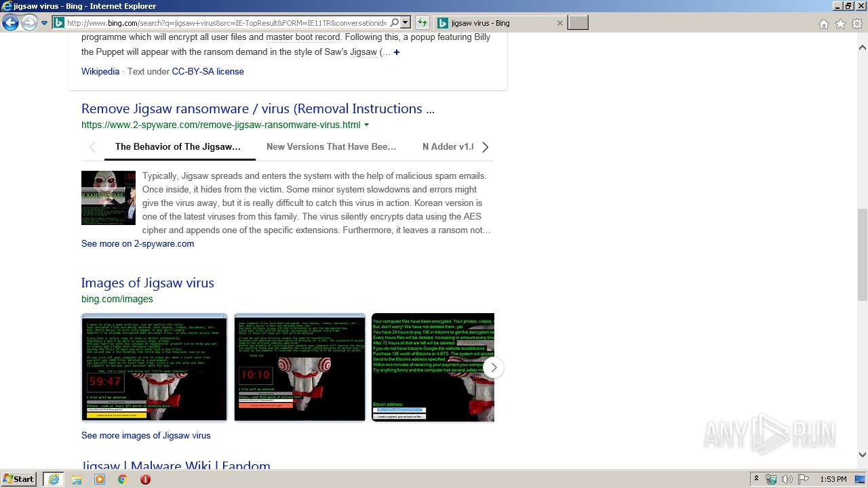
Task: Open a new blank tab
Action: (x=578, y=23)
